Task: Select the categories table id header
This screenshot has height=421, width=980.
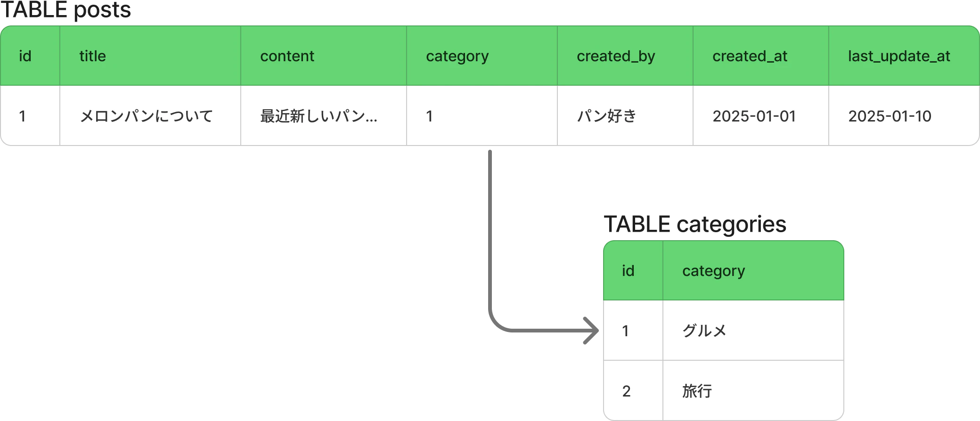Action: tap(633, 271)
